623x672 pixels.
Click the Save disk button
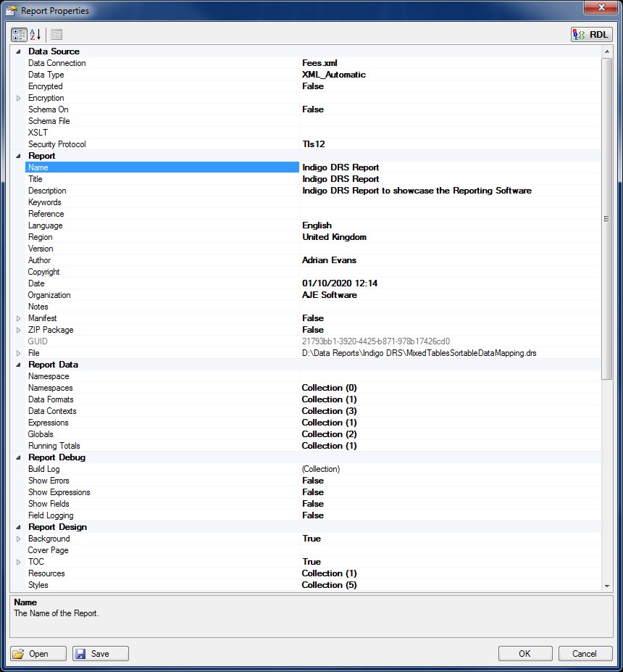(101, 654)
